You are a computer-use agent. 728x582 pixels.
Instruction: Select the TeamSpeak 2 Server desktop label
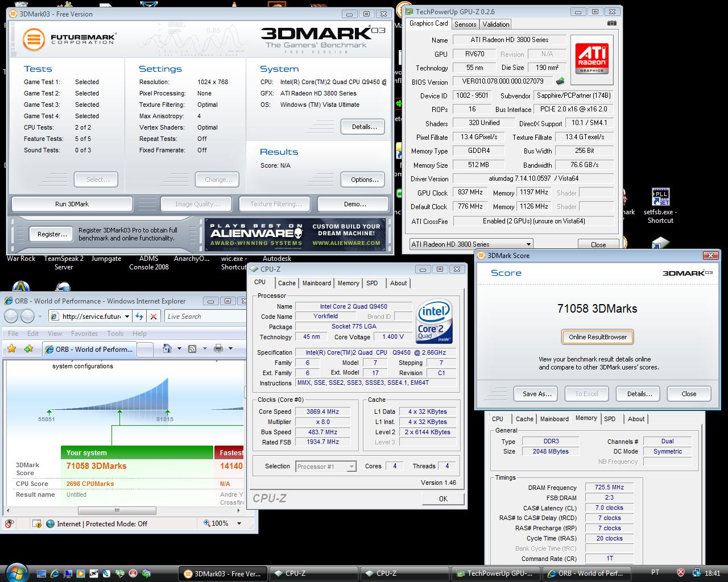pyautogui.click(x=64, y=263)
